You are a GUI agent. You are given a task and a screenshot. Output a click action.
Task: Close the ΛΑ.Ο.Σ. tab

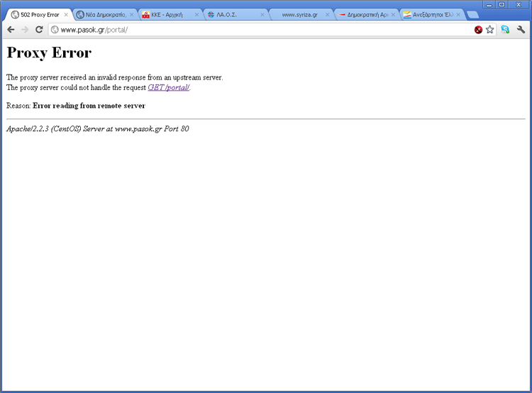pyautogui.click(x=262, y=15)
